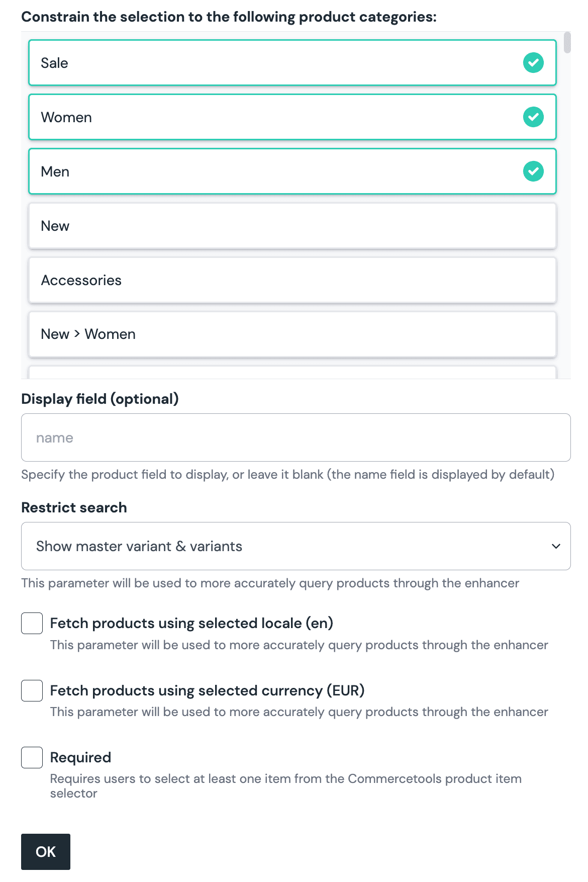
Task: Click the Display field name input
Action: click(x=296, y=437)
